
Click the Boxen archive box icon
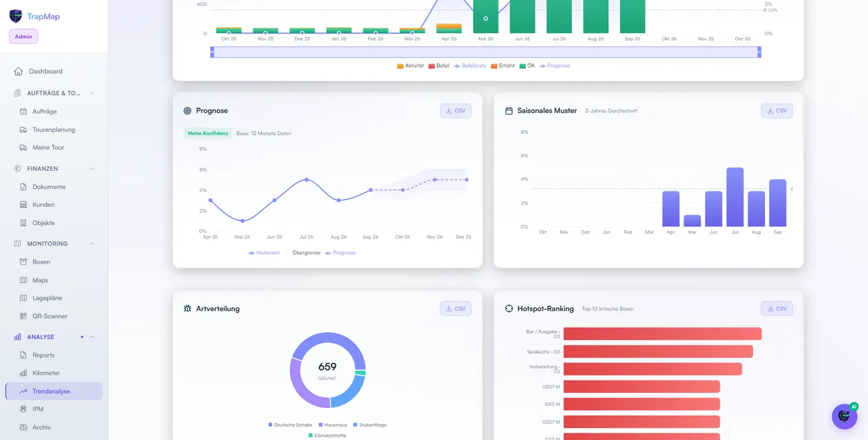click(x=24, y=262)
